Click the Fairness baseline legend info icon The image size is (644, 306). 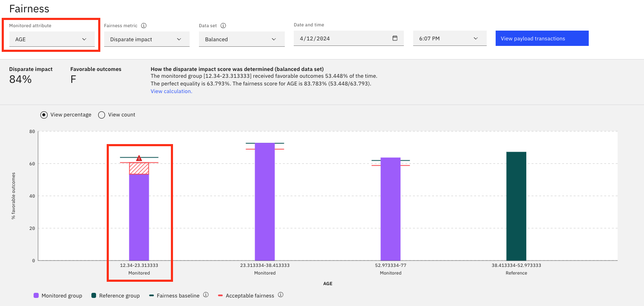pos(206,295)
